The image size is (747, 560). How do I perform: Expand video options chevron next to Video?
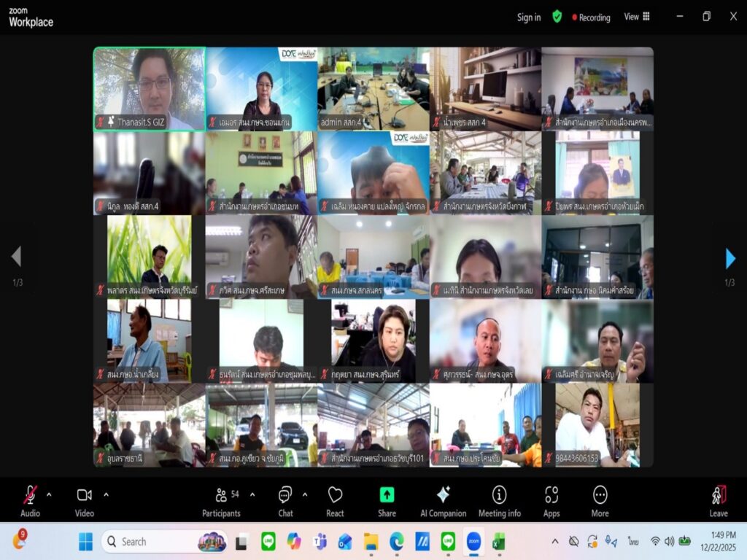click(106, 494)
